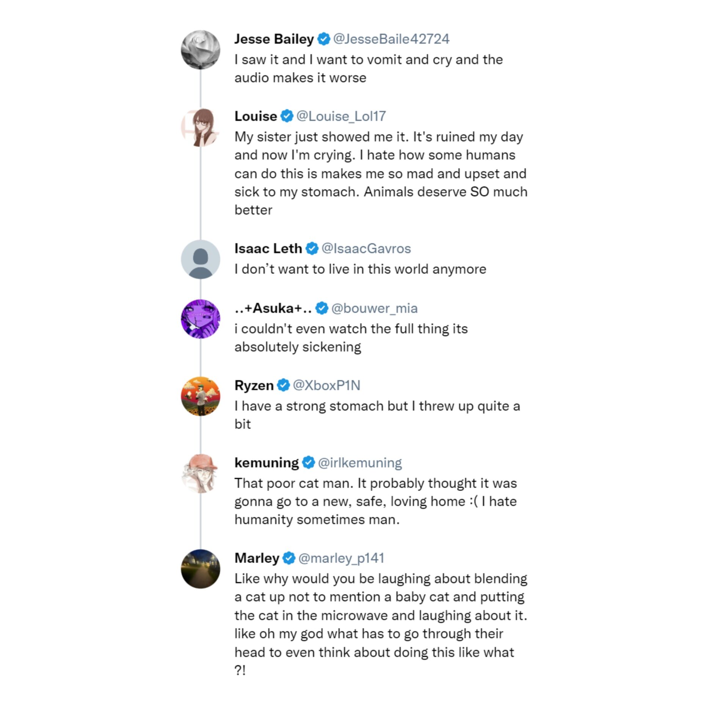The height and width of the screenshot is (728, 728).
Task: Go to @IsaacGavros profile handle
Action: (x=366, y=249)
